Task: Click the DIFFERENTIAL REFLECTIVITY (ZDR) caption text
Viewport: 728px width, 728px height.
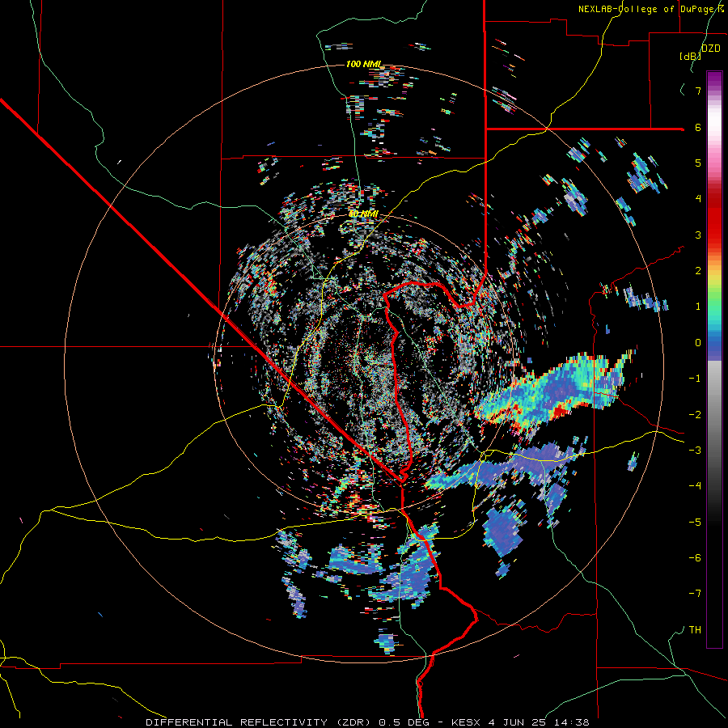Action: coord(260,722)
